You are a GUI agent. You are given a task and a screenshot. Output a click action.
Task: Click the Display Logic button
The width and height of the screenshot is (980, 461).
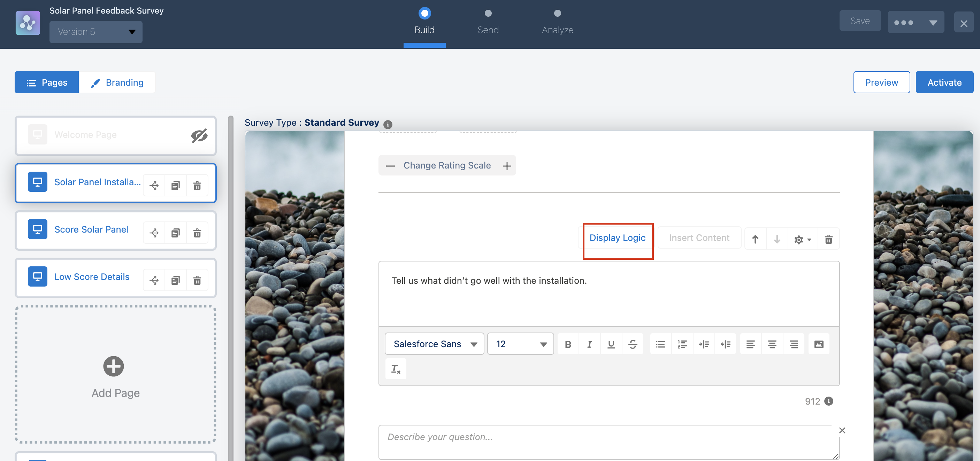coord(617,238)
